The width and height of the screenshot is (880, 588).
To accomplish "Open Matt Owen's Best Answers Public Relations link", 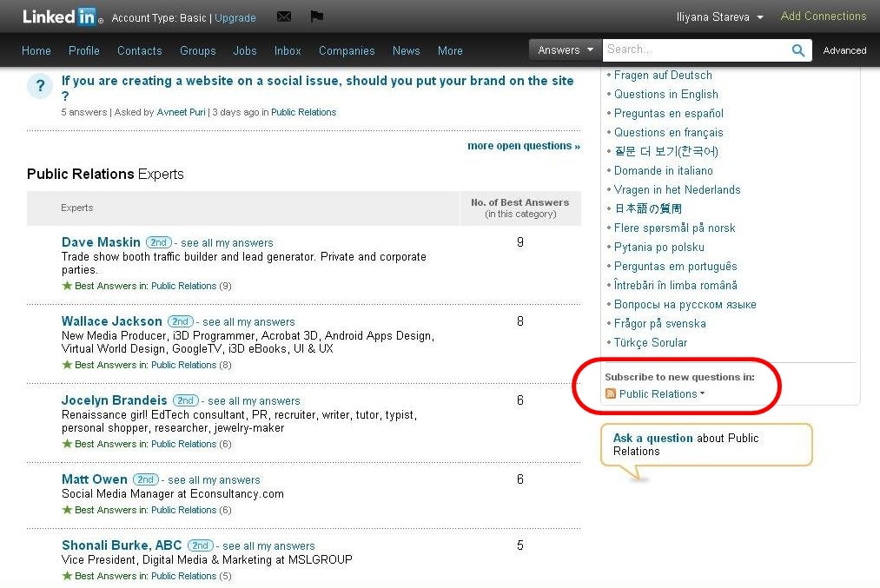I will 183,510.
